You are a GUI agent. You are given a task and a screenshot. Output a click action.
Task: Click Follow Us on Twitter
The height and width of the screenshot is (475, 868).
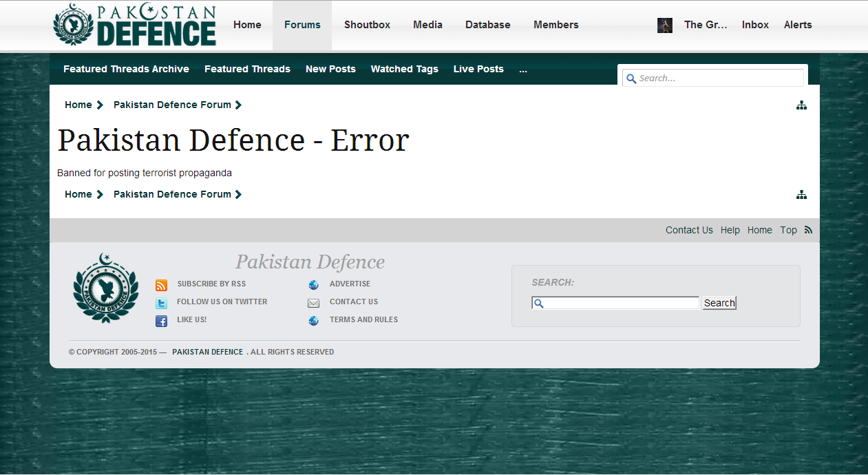pyautogui.click(x=222, y=302)
